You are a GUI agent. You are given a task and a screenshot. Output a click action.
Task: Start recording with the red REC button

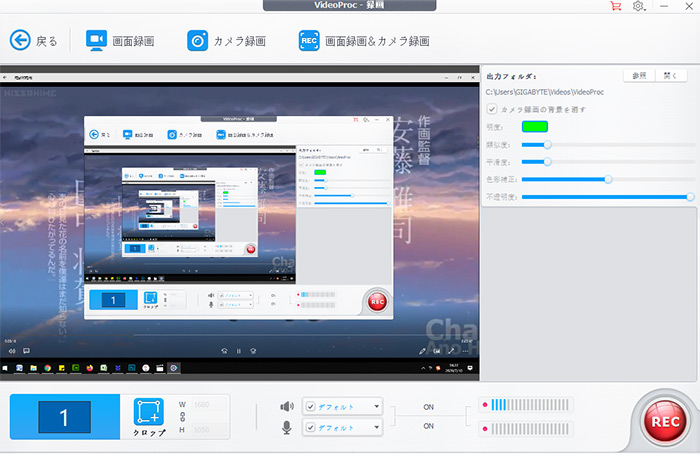[665, 421]
